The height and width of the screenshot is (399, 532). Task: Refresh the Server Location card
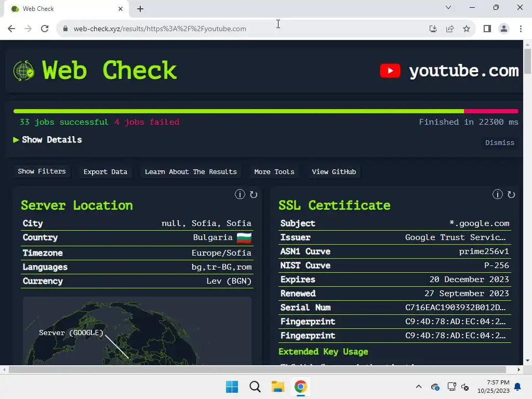[x=254, y=194]
